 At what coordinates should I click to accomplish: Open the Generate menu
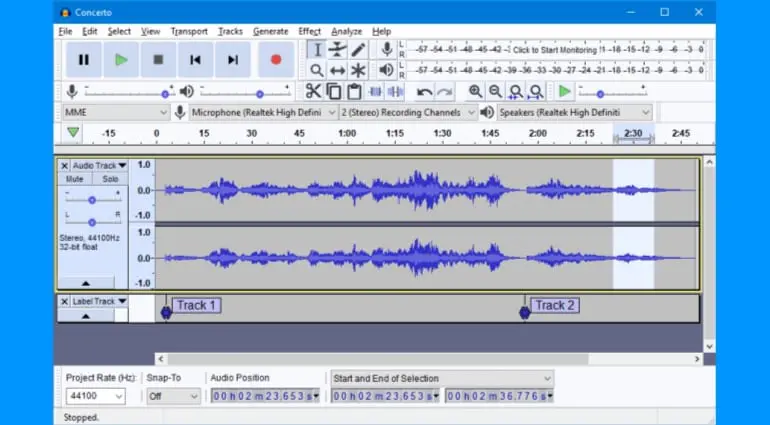click(x=270, y=31)
